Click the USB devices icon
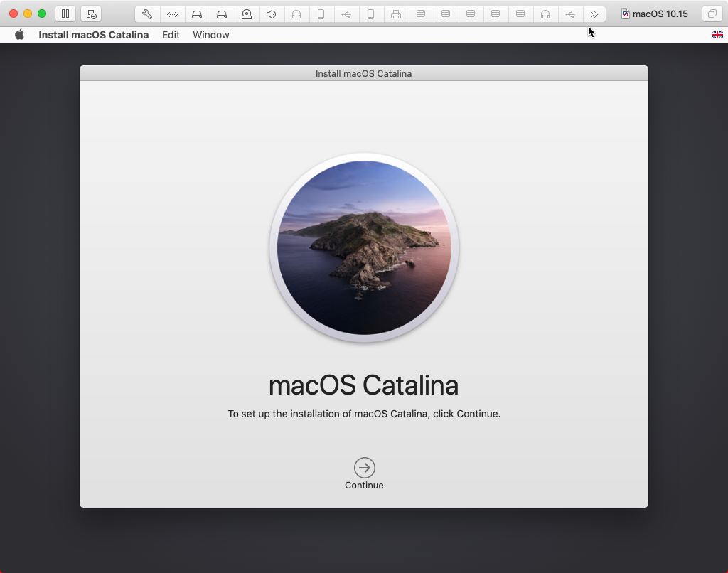Viewport: 728px width, 573px height. coord(346,14)
